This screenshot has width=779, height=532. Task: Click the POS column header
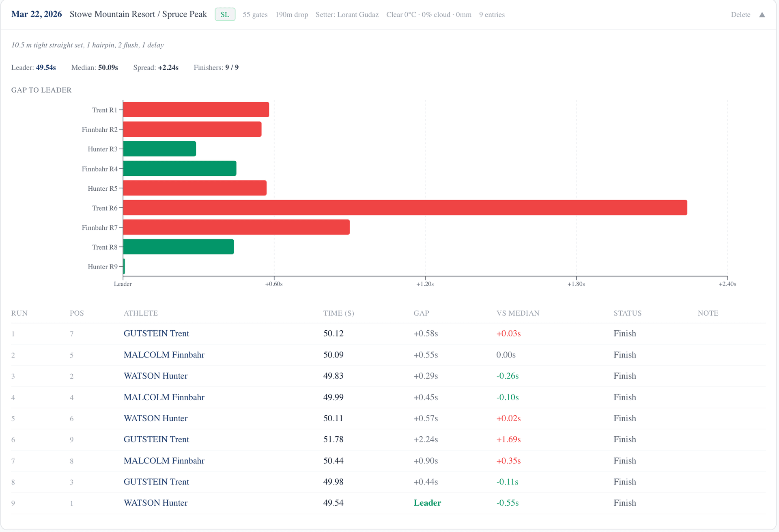(x=77, y=313)
